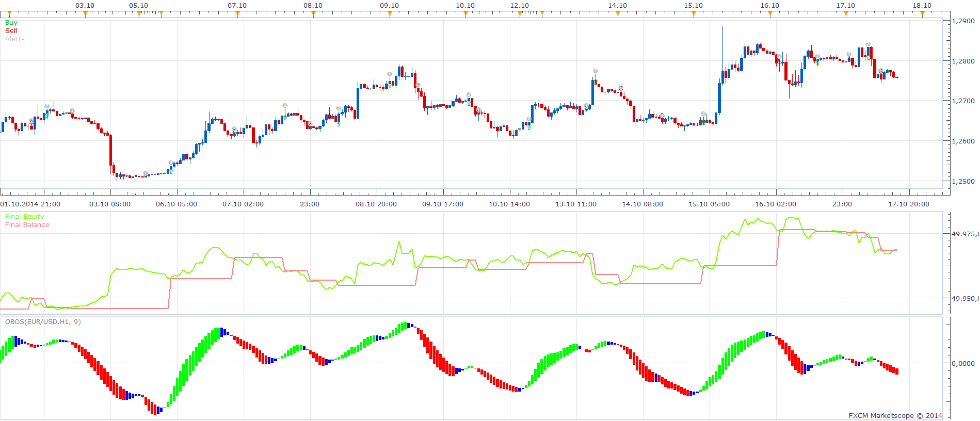
Task: Click the 49.950 equity axis label
Action: coord(965,299)
